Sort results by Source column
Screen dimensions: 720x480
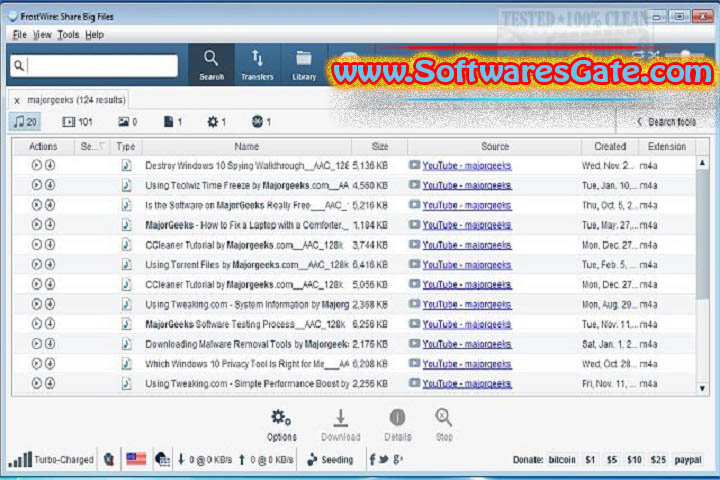coord(495,147)
